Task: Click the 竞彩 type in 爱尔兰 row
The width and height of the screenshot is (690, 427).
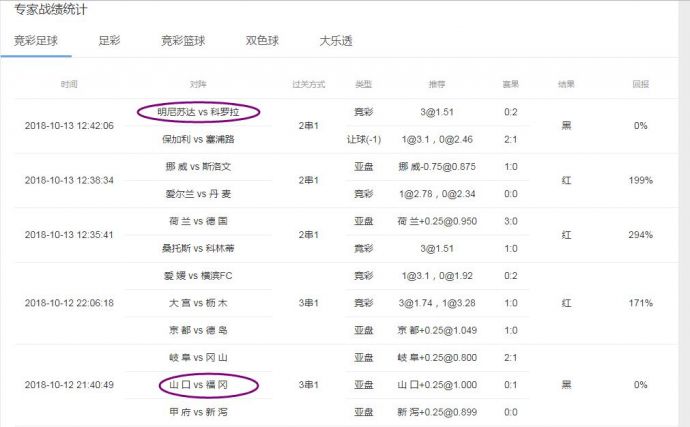Action: 364,194
